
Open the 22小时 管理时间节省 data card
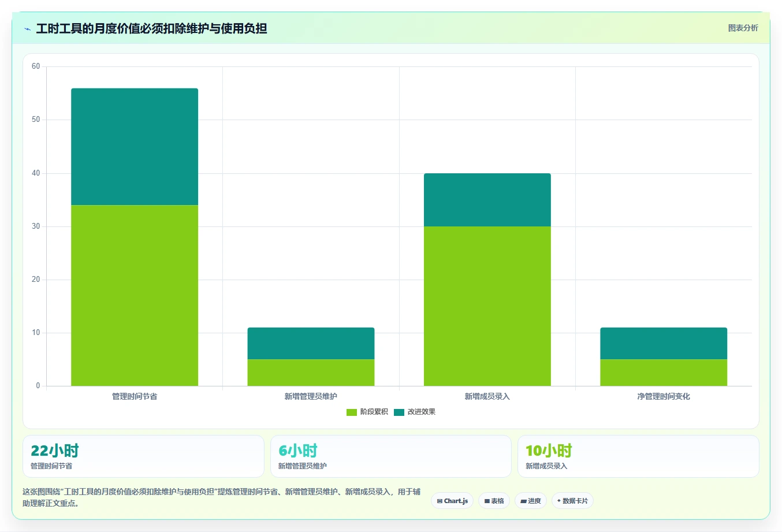point(143,456)
